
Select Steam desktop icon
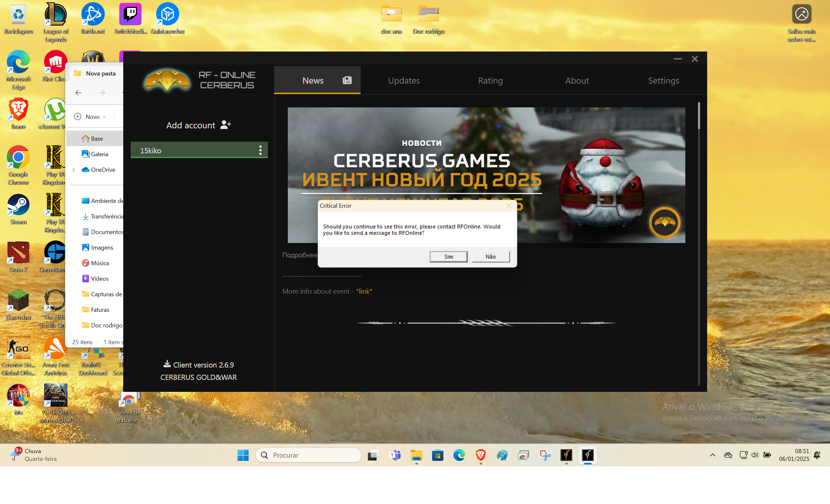tap(18, 209)
